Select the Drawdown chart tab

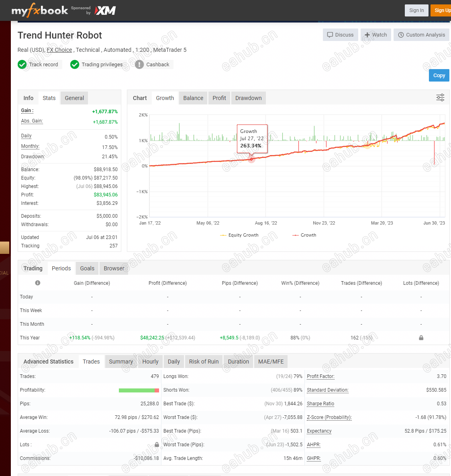[x=248, y=98]
